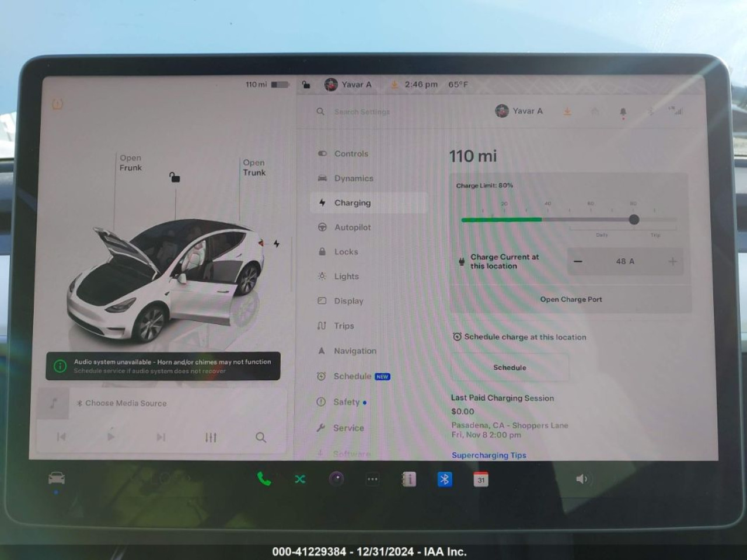Open the green Phone app

point(264,479)
